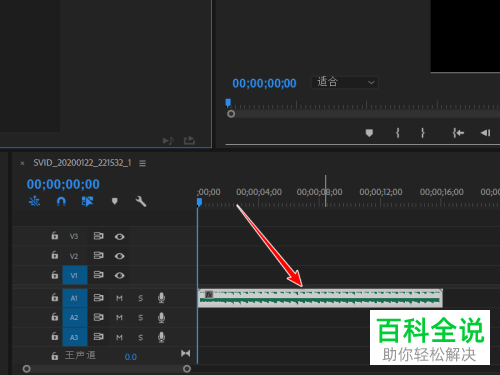Toggle sync lock for V1
Screen dimensions: 500x375
click(98, 275)
